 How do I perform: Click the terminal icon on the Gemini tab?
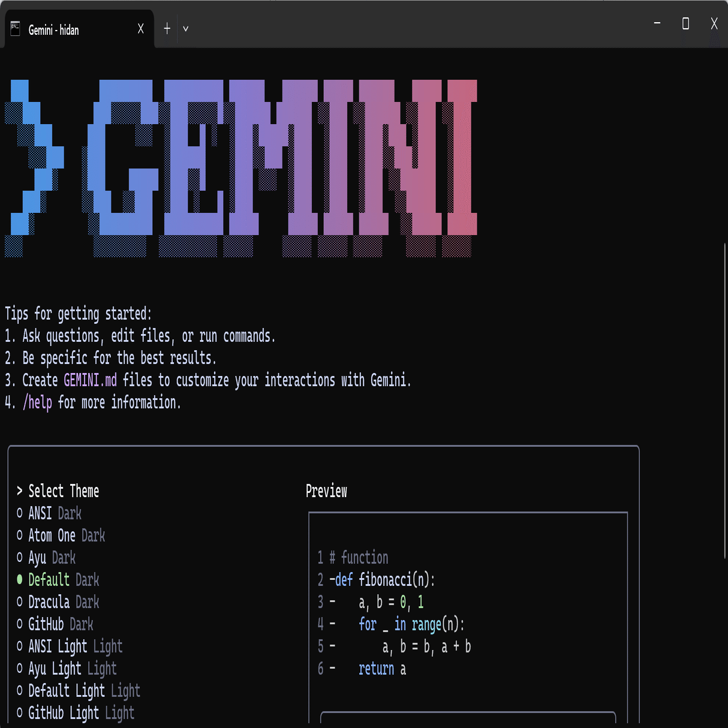click(x=14, y=28)
